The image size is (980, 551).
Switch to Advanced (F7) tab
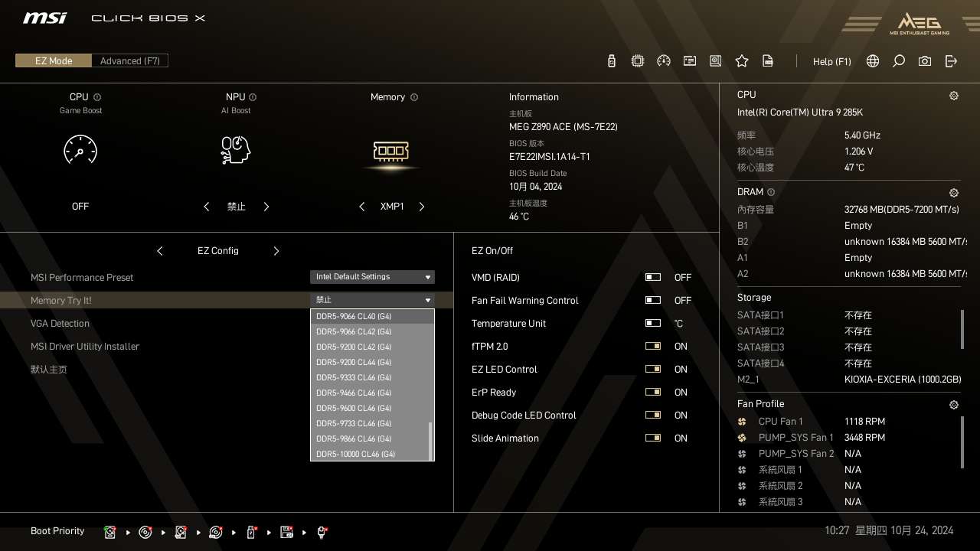point(130,60)
